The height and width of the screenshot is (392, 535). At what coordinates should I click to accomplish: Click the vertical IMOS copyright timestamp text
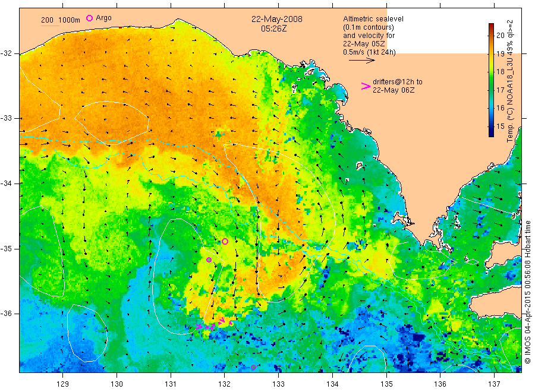(x=527, y=292)
